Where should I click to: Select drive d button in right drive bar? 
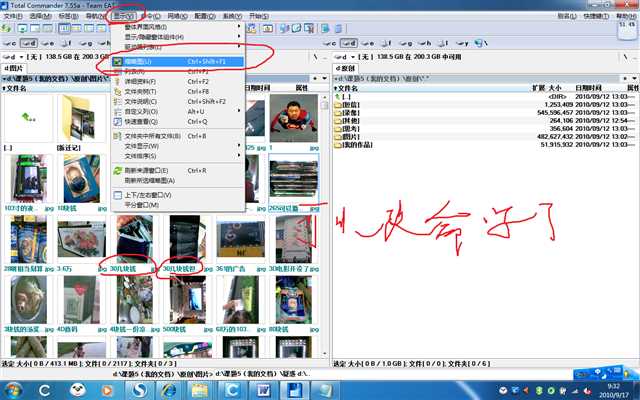349,43
